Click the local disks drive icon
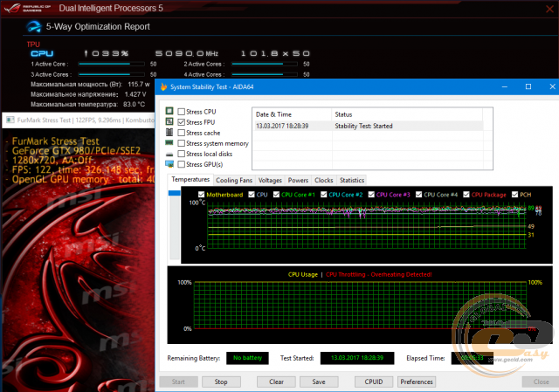The image size is (559, 392). (x=169, y=155)
